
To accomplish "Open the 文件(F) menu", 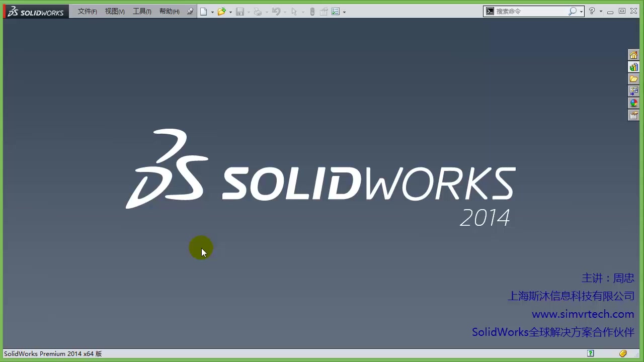I will 87,12.
